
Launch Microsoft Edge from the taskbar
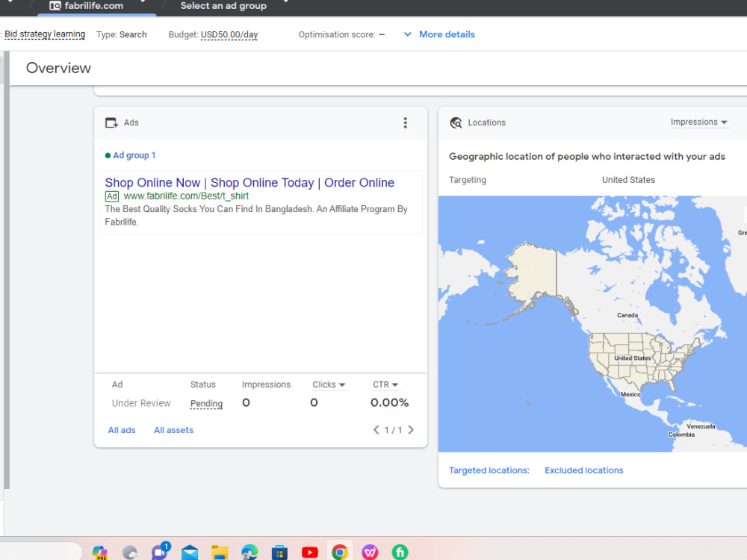[x=249, y=553]
